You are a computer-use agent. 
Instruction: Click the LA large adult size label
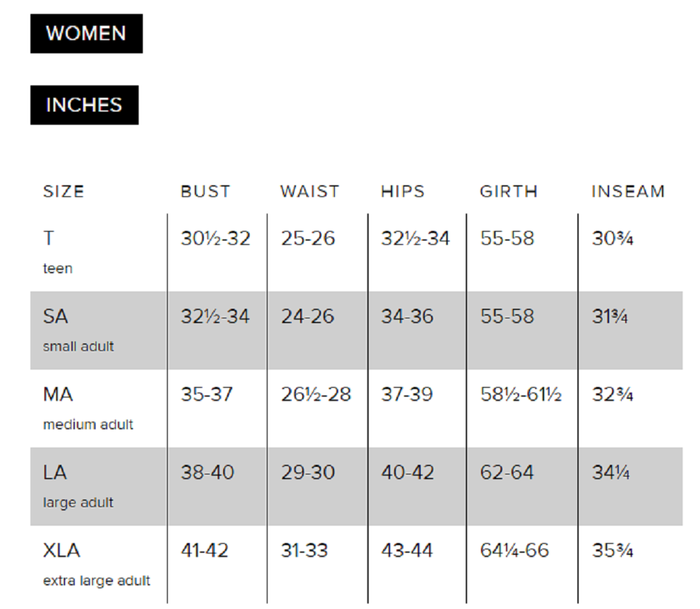coord(78,486)
